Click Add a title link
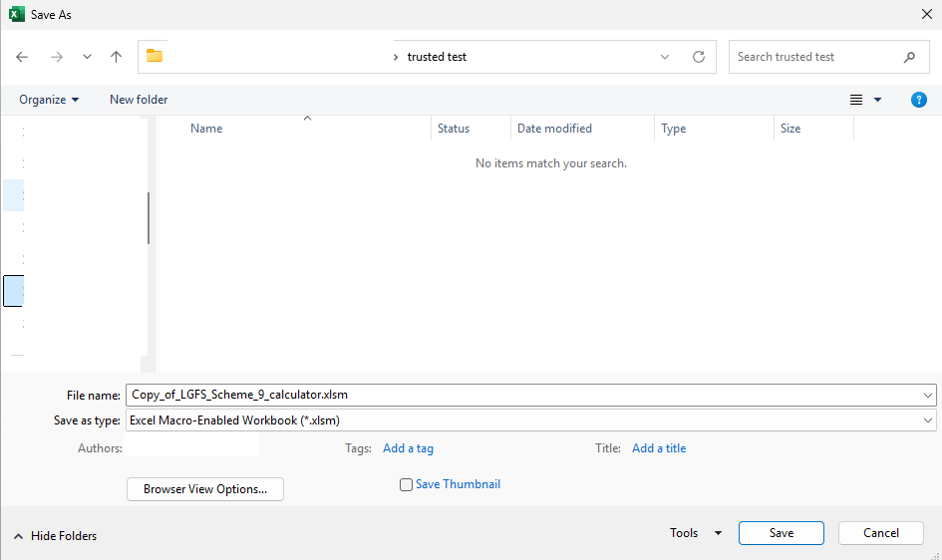The height and width of the screenshot is (560, 942). tap(659, 448)
